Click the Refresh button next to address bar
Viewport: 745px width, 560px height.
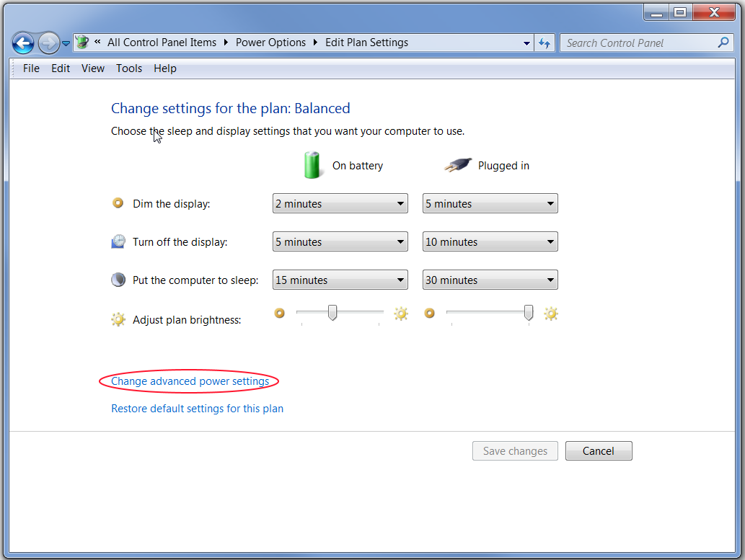coord(545,43)
